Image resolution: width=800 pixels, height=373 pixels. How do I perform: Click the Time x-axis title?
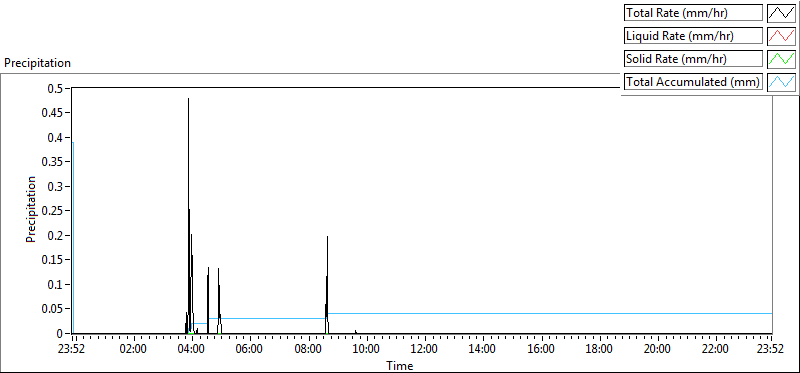click(x=399, y=365)
